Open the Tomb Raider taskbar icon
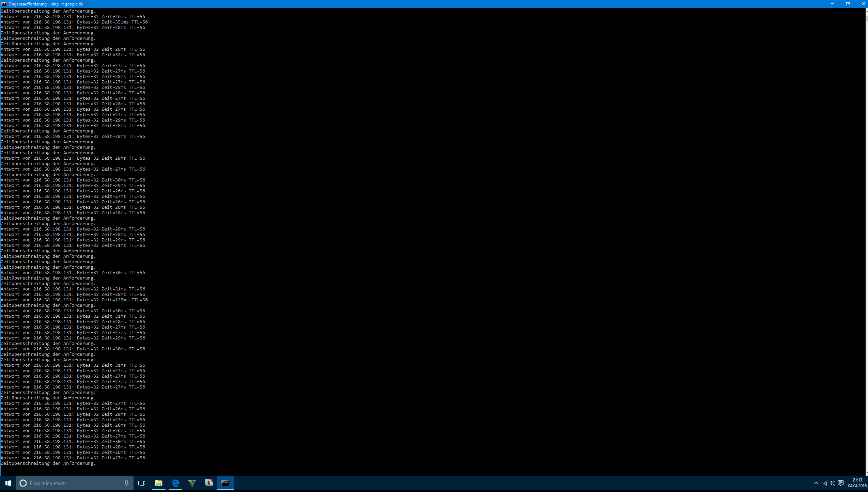Image resolution: width=868 pixels, height=492 pixels. click(x=208, y=483)
